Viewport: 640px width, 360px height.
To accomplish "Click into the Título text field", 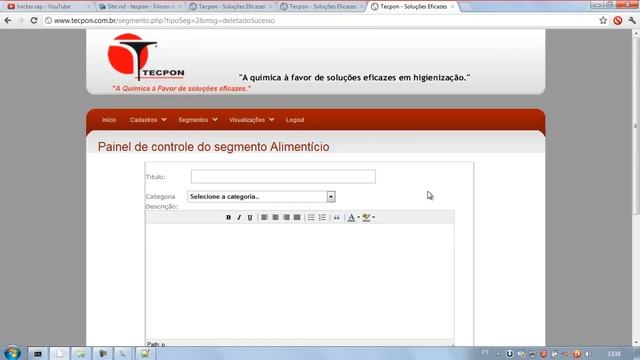I will pyautogui.click(x=283, y=176).
